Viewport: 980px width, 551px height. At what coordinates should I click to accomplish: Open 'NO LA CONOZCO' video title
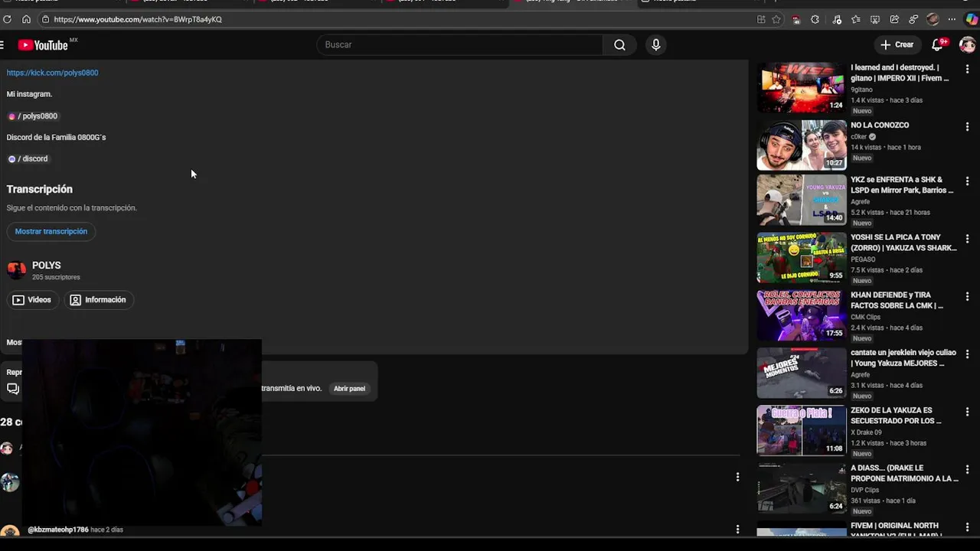(x=880, y=125)
